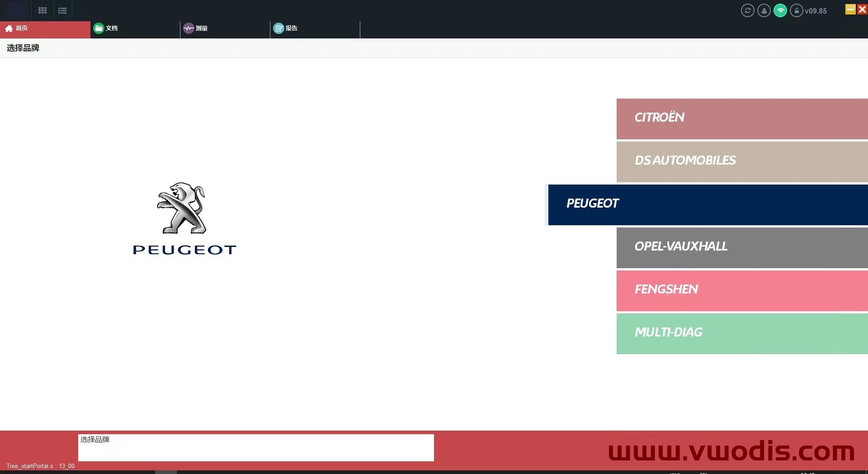This screenshot has height=474, width=868.
Task: Click the Tree_startPortal.s status text
Action: (x=41, y=466)
